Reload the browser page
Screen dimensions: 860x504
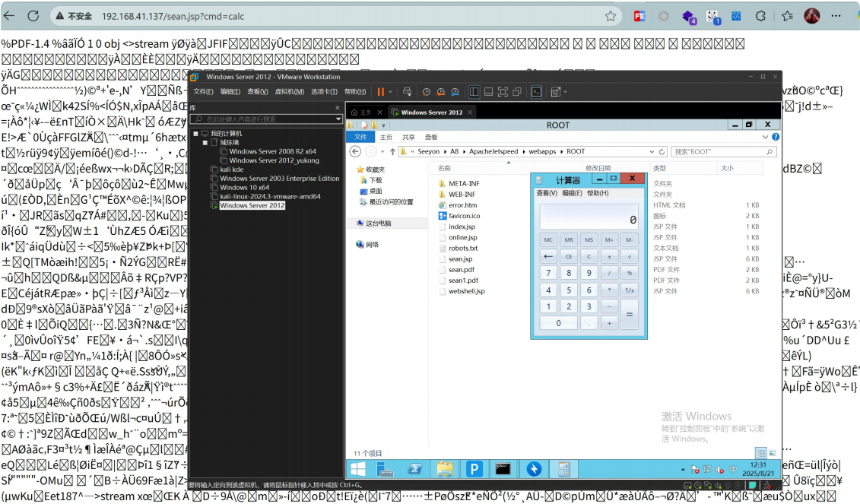(x=33, y=16)
